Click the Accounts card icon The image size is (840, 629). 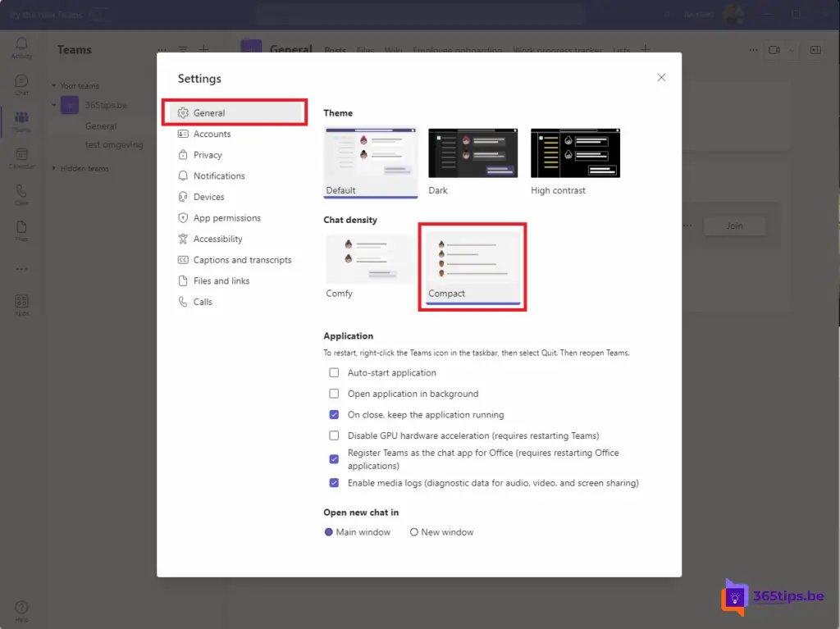coord(183,134)
